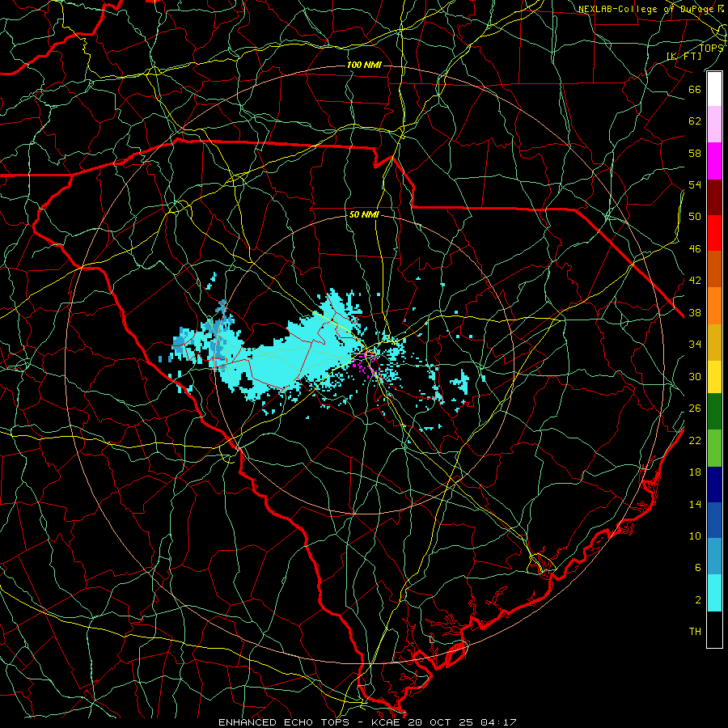Click the "TOPS" legend heading
The height and width of the screenshot is (728, 728).
(x=711, y=49)
